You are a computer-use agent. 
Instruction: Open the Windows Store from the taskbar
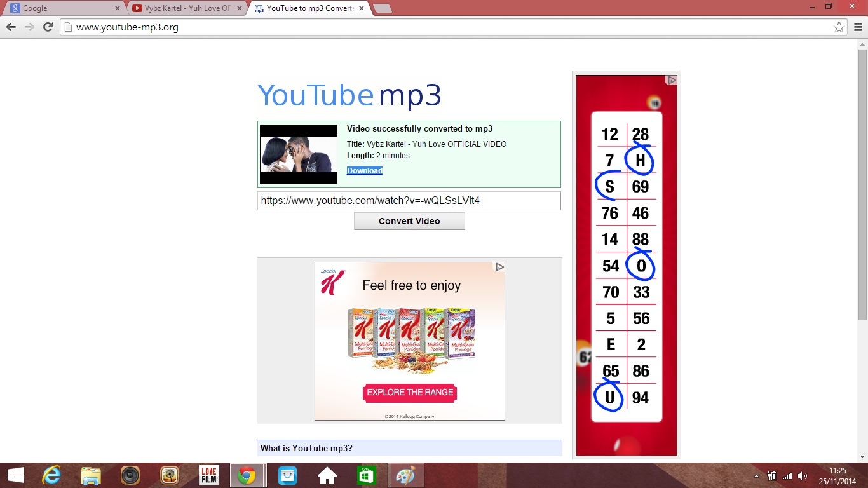coord(367,475)
